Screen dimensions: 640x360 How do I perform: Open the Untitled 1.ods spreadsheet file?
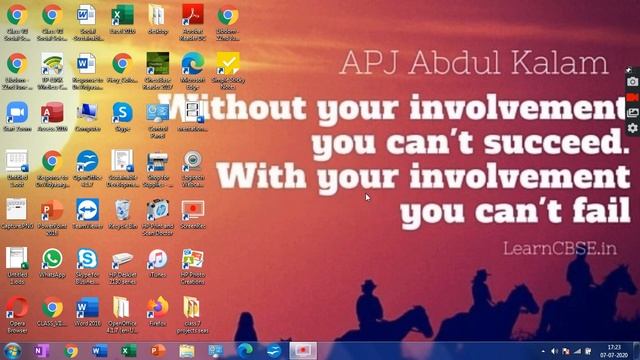tap(17, 266)
